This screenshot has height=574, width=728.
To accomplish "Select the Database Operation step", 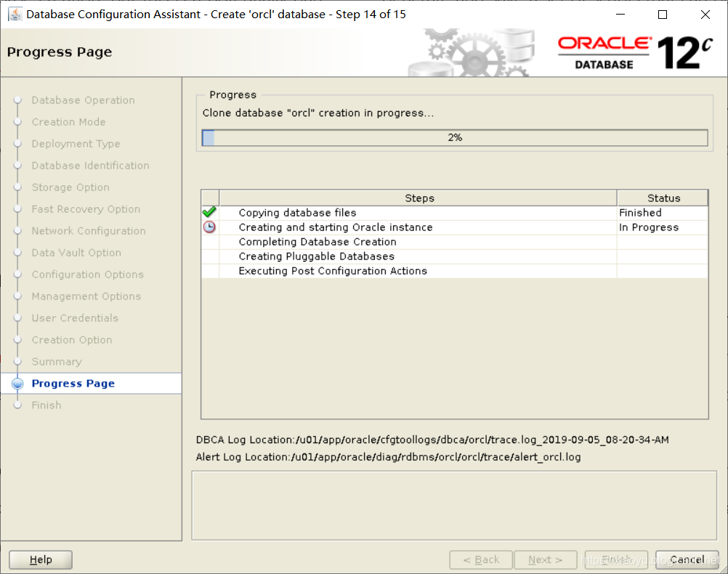I will (x=83, y=100).
